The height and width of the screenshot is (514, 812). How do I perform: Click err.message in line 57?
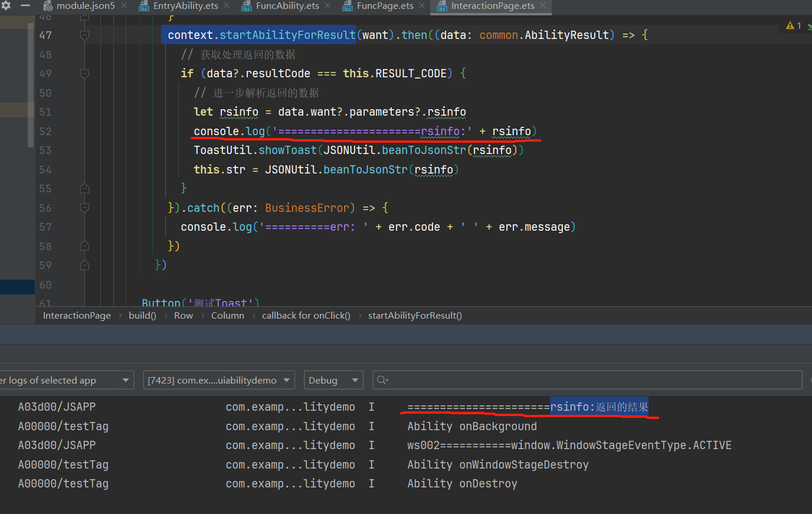point(535,227)
